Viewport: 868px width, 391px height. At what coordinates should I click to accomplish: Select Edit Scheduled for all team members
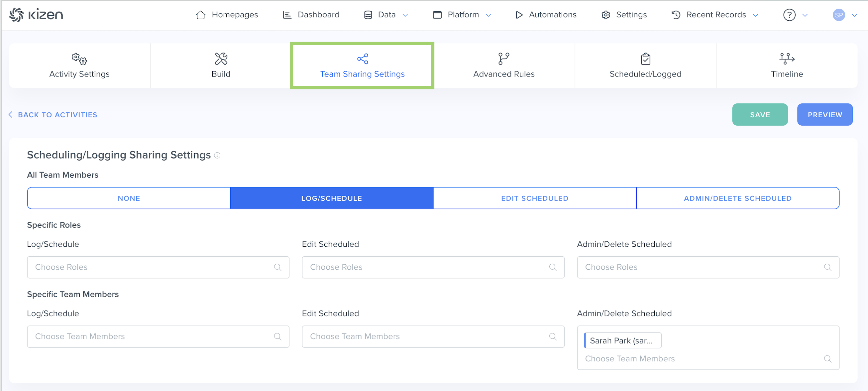534,198
